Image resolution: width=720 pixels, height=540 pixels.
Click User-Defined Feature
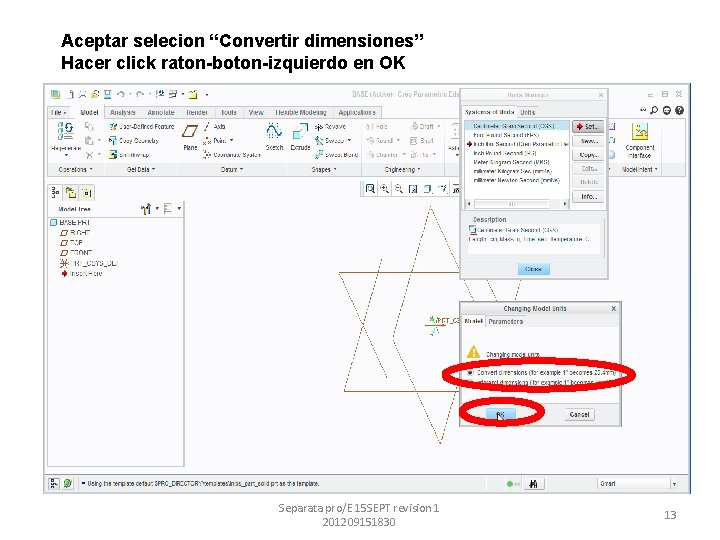(141, 126)
